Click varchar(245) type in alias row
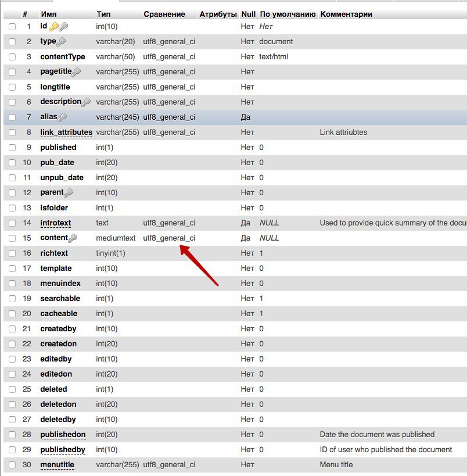The height and width of the screenshot is (476, 467). (x=117, y=117)
